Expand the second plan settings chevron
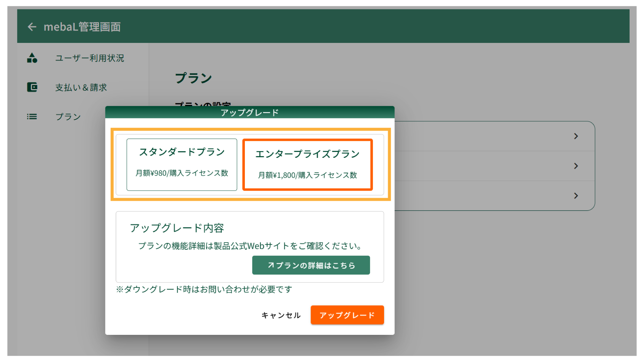The width and height of the screenshot is (644, 362). pos(576,166)
